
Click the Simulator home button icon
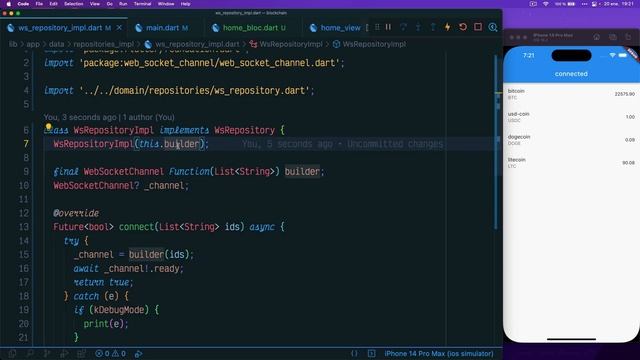click(596, 37)
